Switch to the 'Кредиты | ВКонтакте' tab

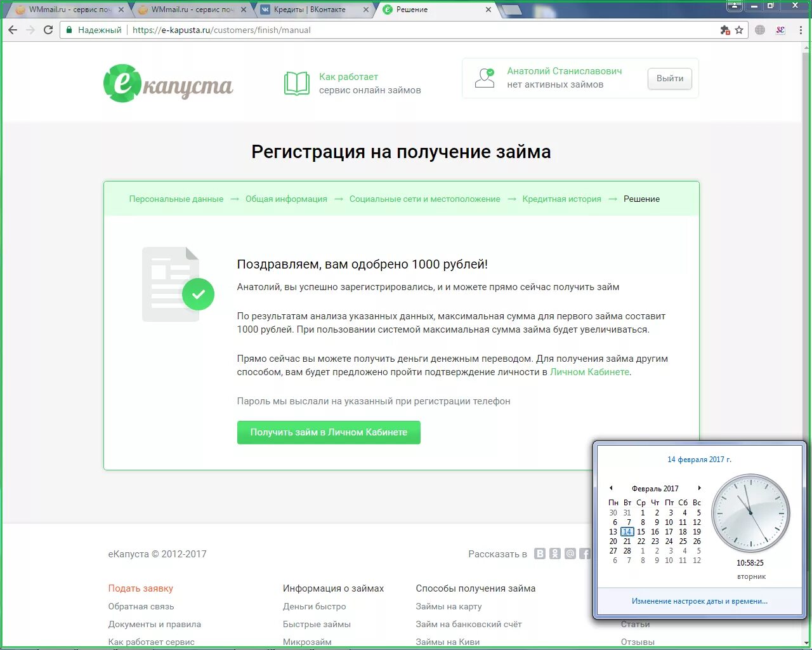coord(311,10)
